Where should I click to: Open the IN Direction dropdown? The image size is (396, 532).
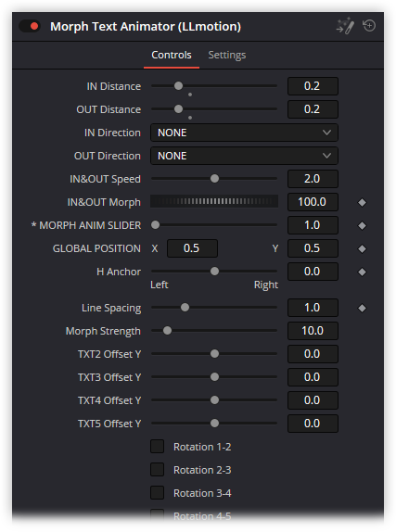click(244, 133)
